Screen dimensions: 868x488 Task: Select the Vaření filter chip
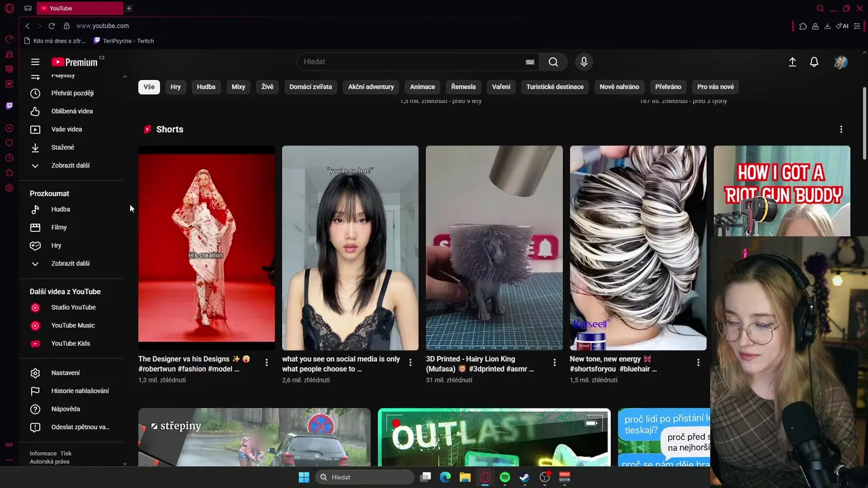pos(501,87)
